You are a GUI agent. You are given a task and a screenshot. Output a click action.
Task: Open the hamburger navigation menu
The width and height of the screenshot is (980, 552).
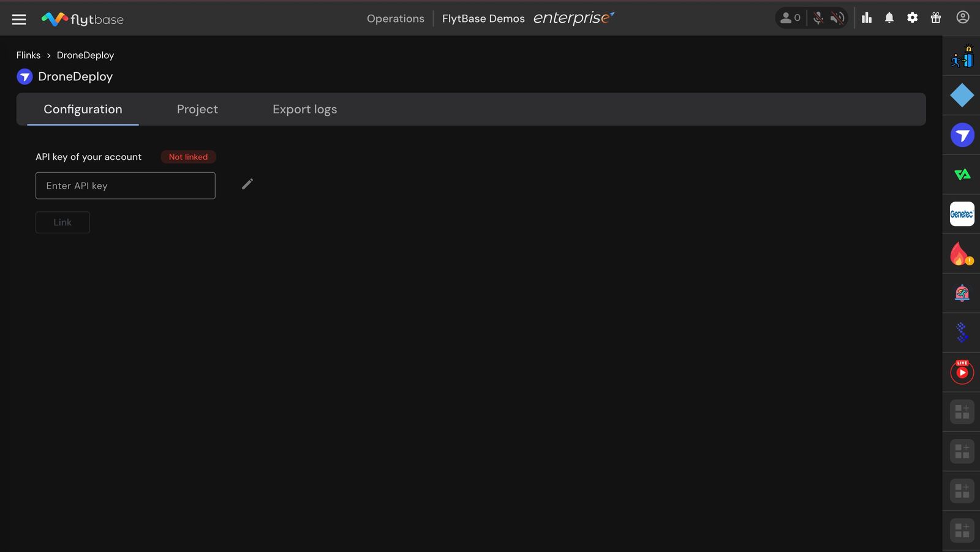click(x=19, y=19)
